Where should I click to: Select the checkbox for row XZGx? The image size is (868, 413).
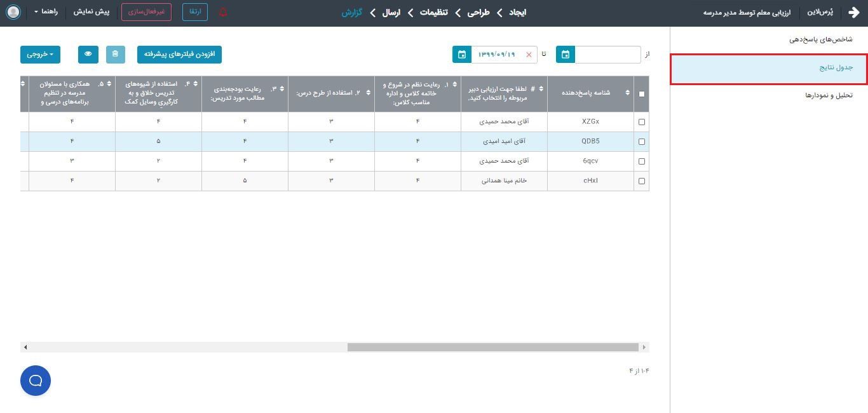pos(641,122)
